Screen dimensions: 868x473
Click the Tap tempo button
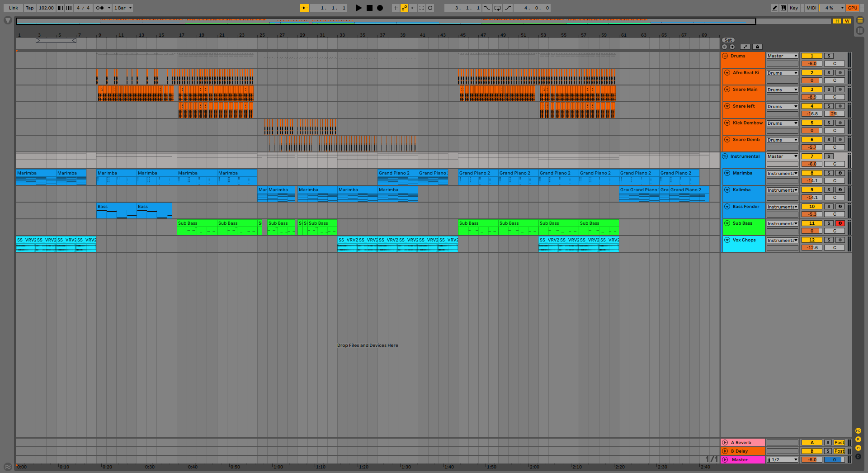point(30,8)
